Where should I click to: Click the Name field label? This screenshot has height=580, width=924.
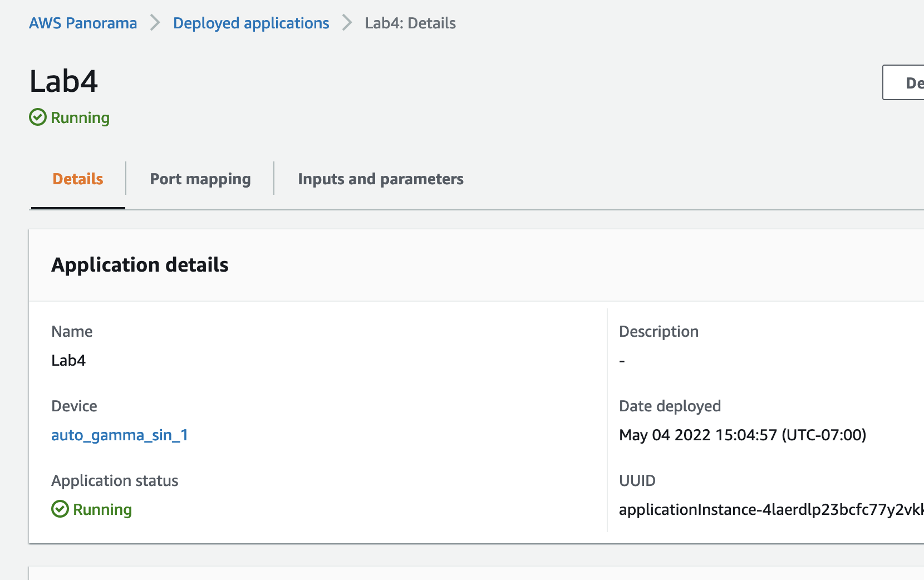[x=72, y=332]
